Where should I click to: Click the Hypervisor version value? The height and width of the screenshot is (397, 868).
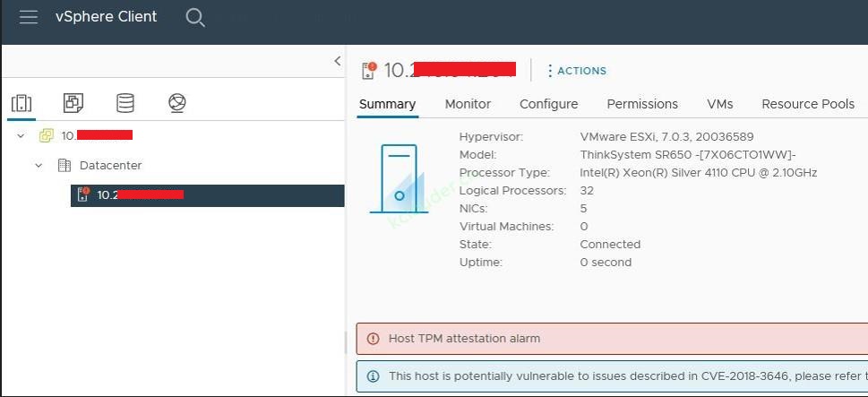pos(666,137)
